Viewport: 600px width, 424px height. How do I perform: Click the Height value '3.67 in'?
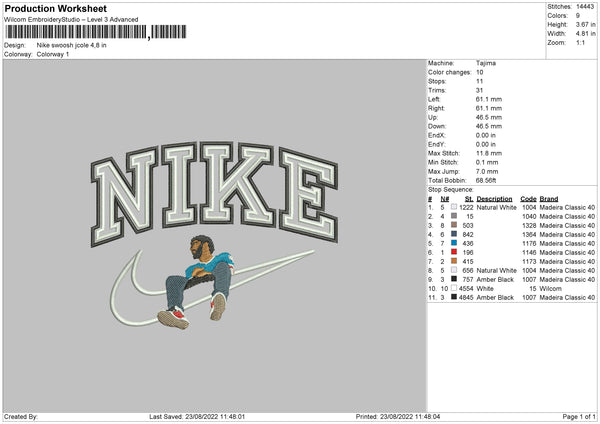tap(585, 24)
